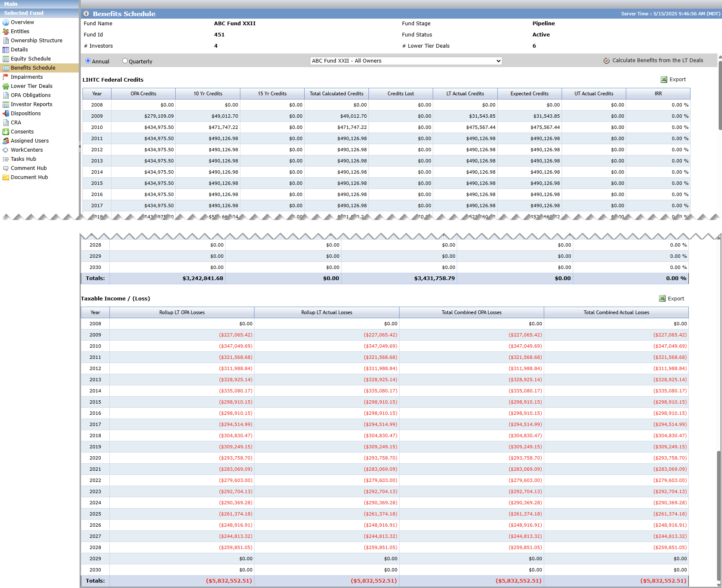Screen dimensions: 722x588
Task: Click Total Combined Actual Losses header
Action: (x=616, y=312)
